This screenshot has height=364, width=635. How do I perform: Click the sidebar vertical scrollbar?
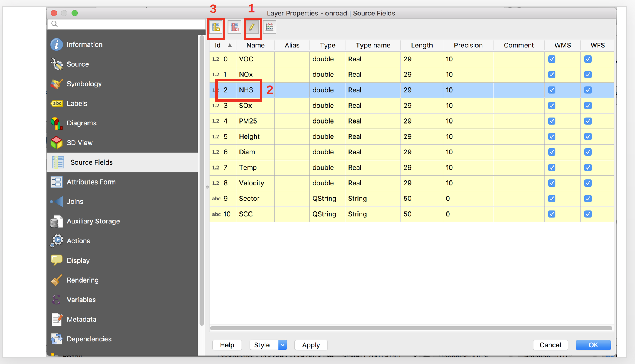[202, 181]
